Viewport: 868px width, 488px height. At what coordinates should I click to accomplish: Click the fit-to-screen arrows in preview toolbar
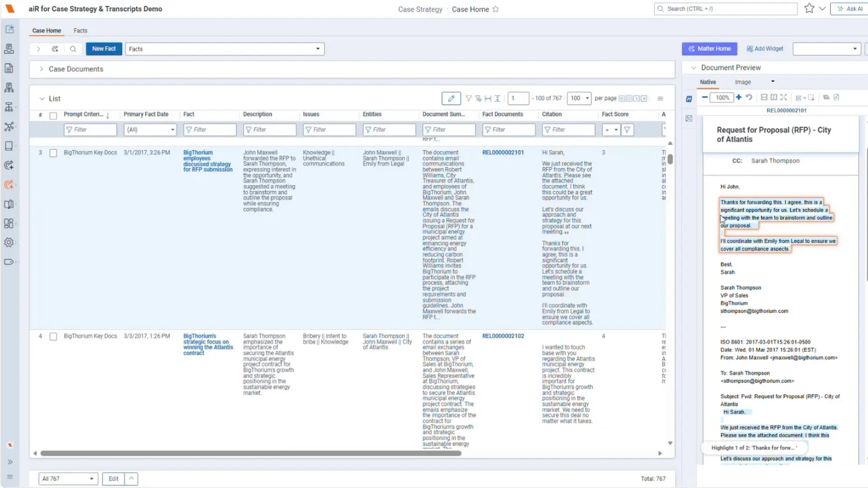(783, 97)
